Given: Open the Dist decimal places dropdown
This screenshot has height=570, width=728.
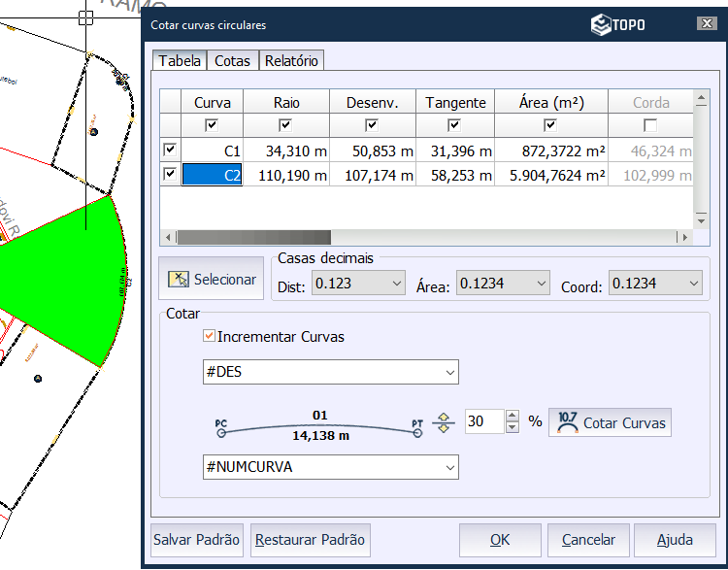Looking at the screenshot, I should (x=394, y=283).
